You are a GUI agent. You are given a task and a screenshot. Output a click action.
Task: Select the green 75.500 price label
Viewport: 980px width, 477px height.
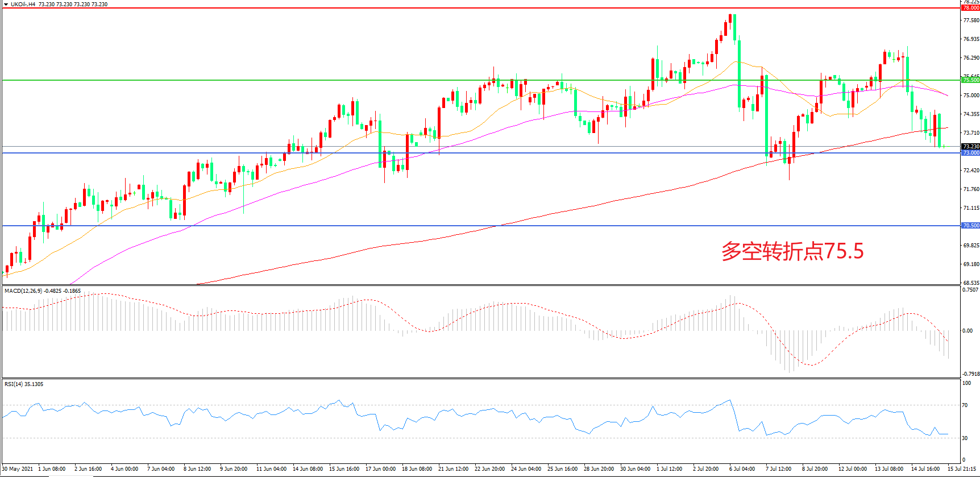pyautogui.click(x=970, y=80)
